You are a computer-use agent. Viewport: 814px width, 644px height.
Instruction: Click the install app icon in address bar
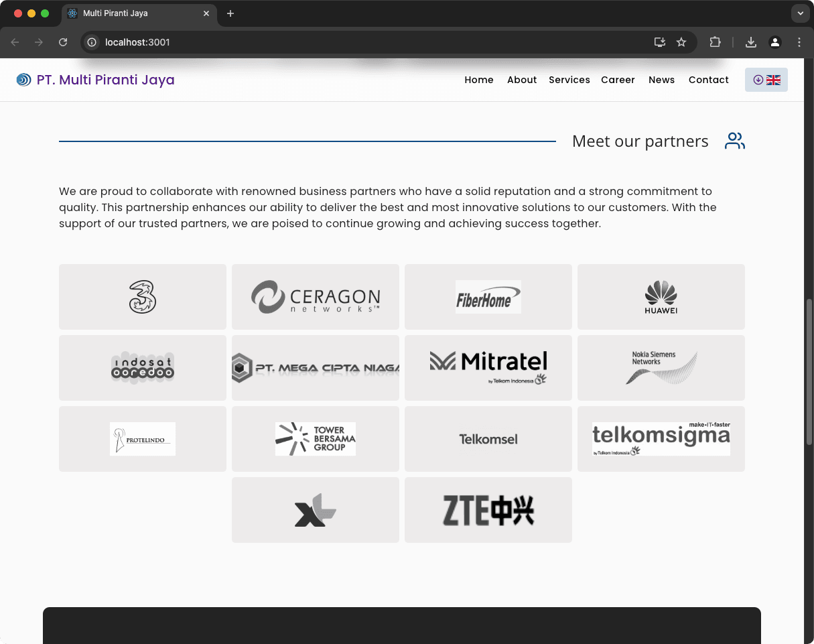tap(660, 42)
